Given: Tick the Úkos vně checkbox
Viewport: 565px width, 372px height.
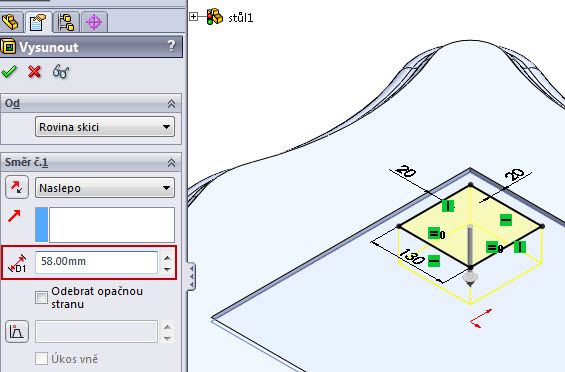Looking at the screenshot, I should coord(41,359).
